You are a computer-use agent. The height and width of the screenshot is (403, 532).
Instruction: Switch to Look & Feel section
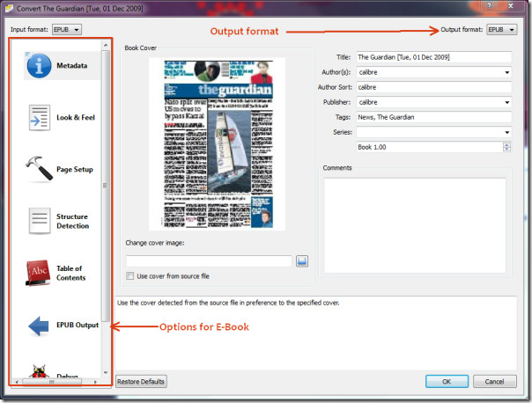(x=76, y=118)
